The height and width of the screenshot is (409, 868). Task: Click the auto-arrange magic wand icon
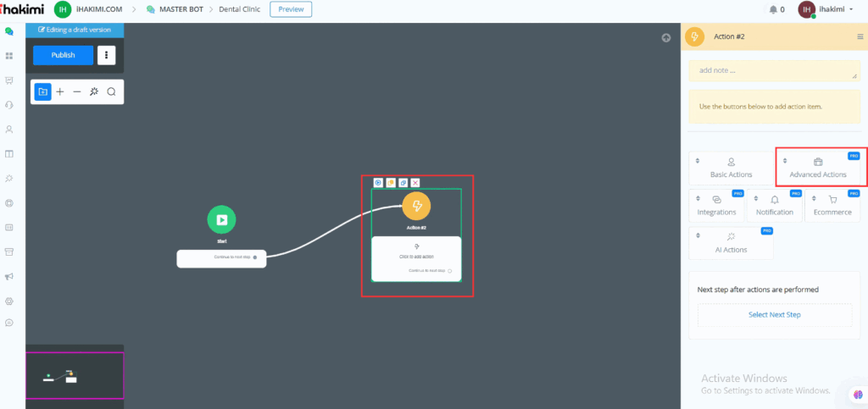[94, 91]
